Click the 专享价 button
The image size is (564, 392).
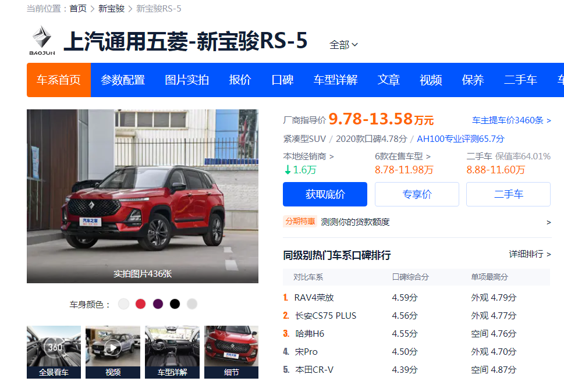(417, 194)
